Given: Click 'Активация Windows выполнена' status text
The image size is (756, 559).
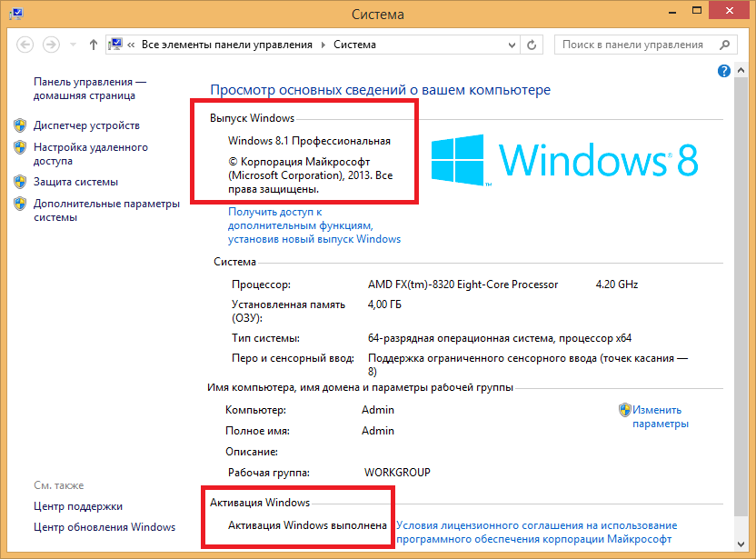Looking at the screenshot, I should pyautogui.click(x=307, y=525).
